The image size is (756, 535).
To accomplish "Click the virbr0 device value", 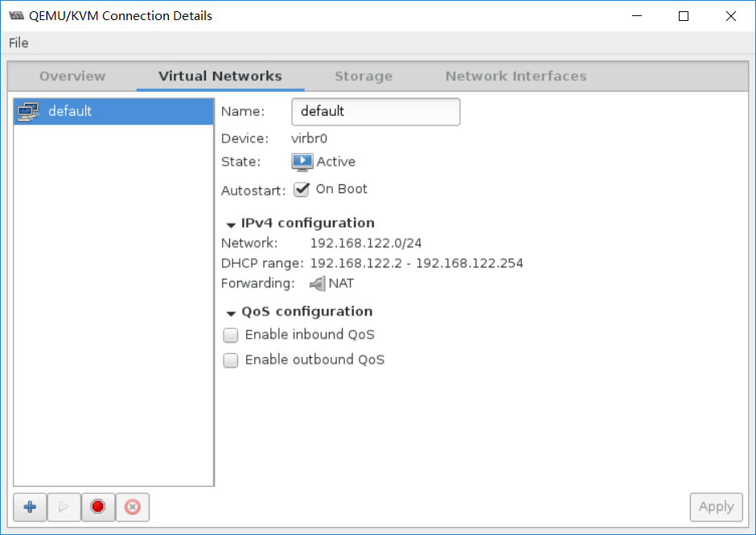I will [x=309, y=139].
